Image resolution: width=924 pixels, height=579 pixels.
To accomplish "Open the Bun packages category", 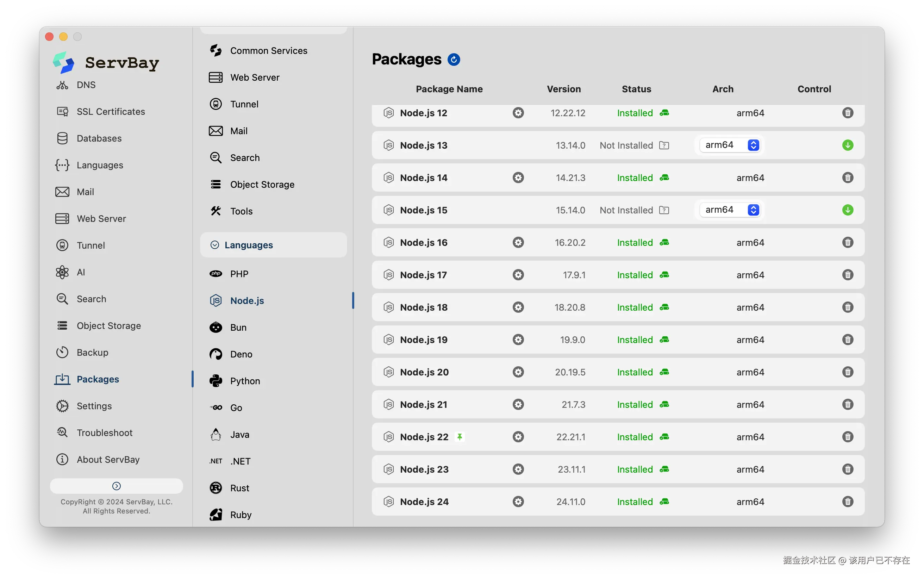I will click(x=238, y=328).
